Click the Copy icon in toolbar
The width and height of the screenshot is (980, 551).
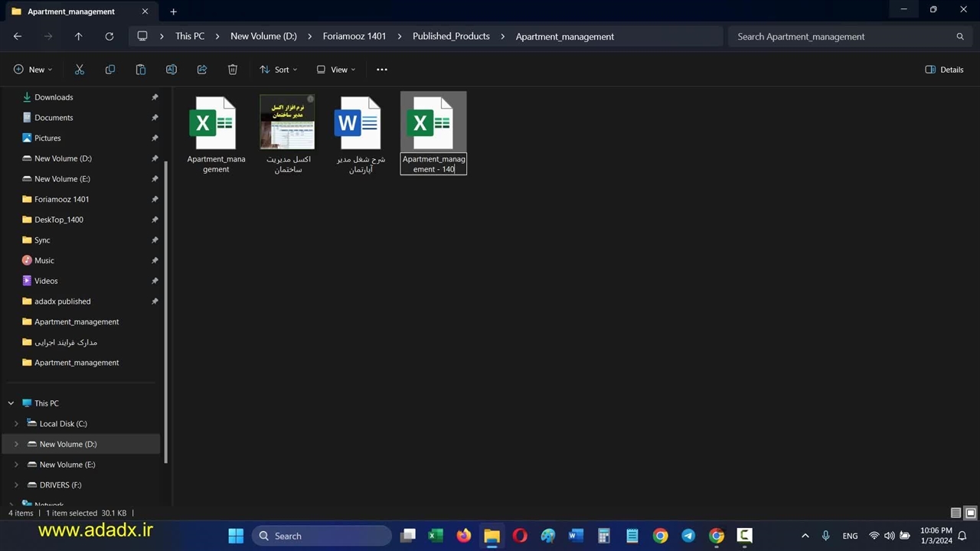(110, 70)
